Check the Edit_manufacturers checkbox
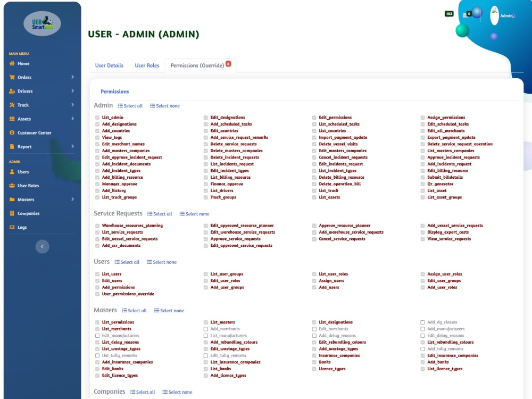This screenshot has width=532, height=399. 97,336
